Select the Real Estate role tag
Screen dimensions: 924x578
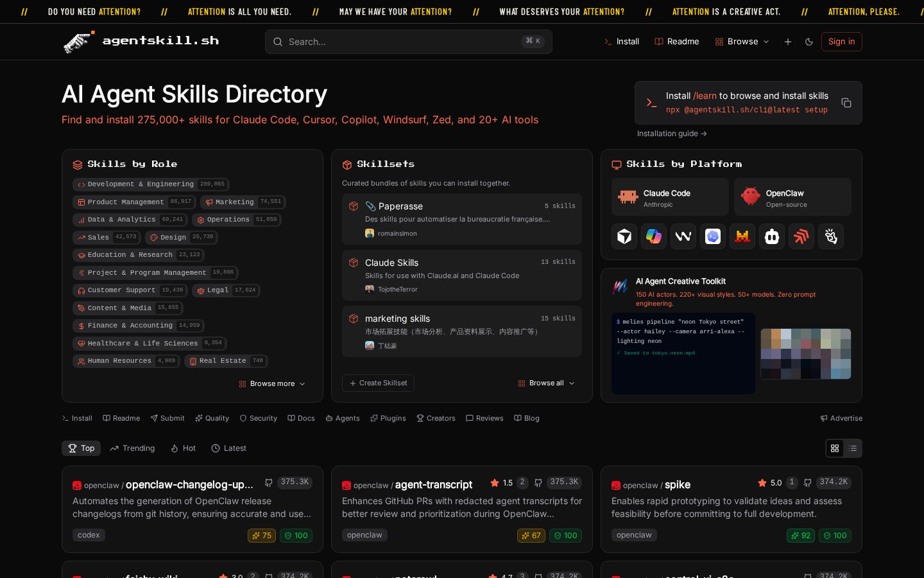point(226,361)
